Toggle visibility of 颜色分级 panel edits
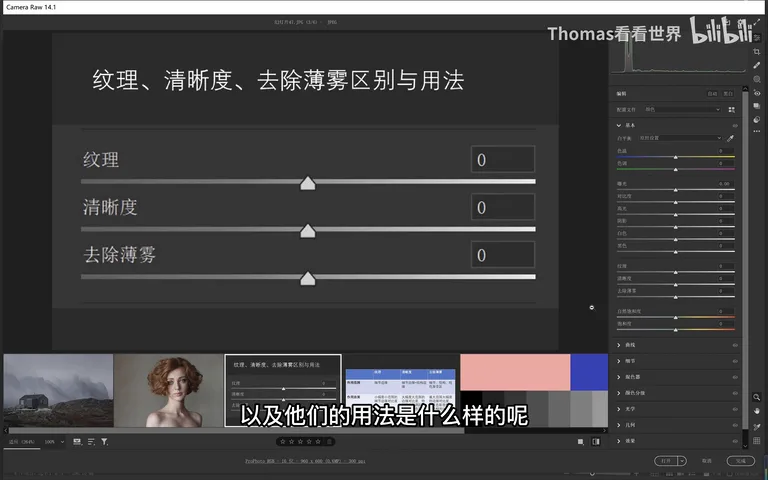 pyautogui.click(x=735, y=393)
